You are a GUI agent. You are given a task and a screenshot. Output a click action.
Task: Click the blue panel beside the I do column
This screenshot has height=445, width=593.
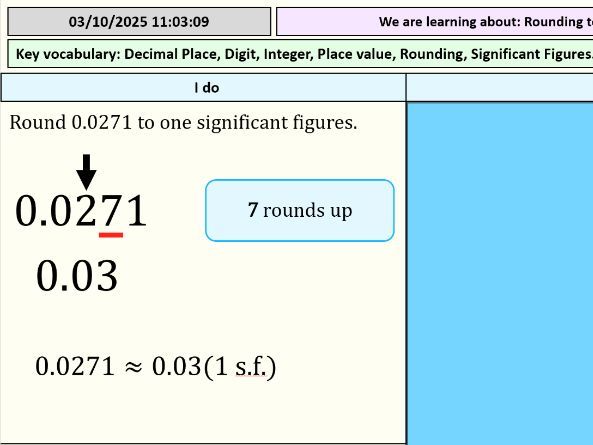(500, 273)
